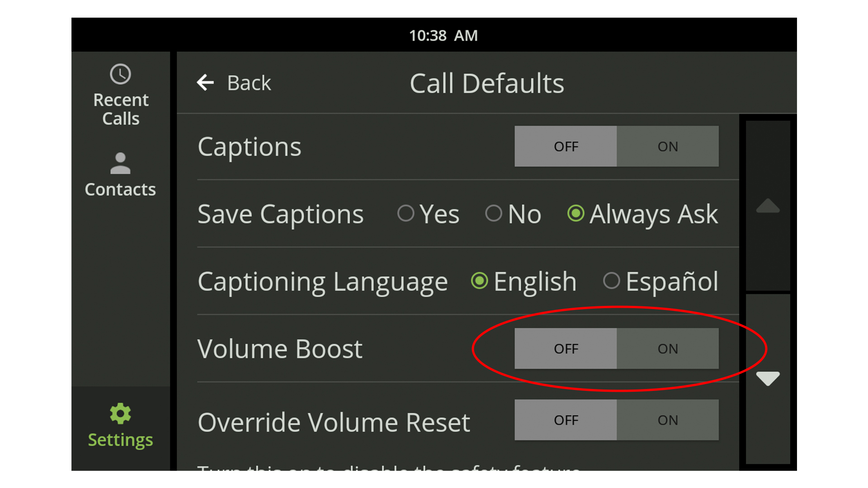The height and width of the screenshot is (488, 868).
Task: Set Volume Boost to OFF
Action: click(566, 348)
